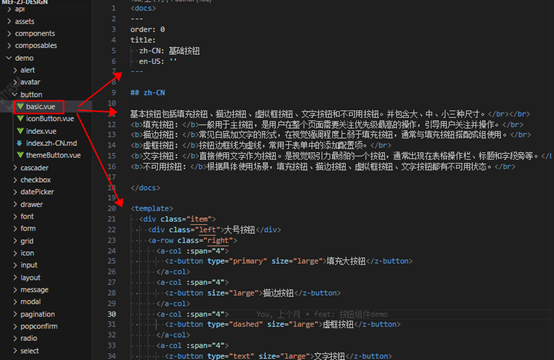Click line number 21 in the gutter

click(x=112, y=219)
